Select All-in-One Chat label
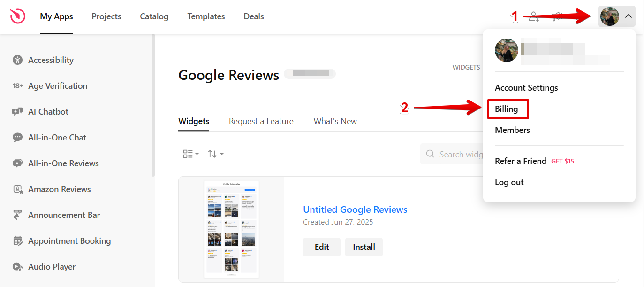Viewport: 644px width, 287px height. click(57, 138)
